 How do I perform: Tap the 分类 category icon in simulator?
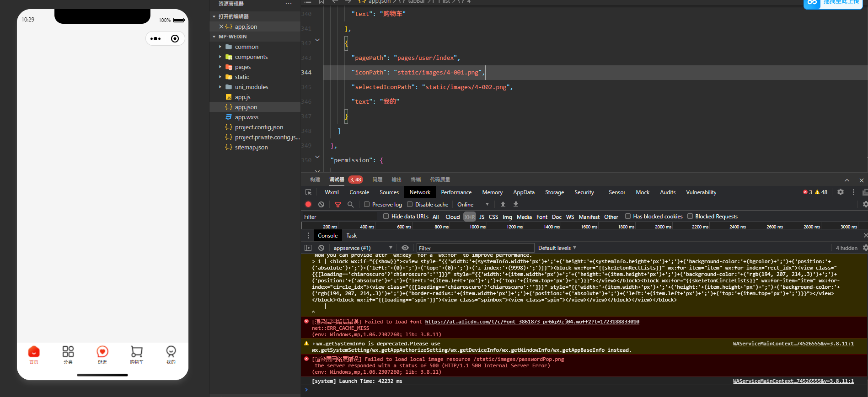[68, 351]
